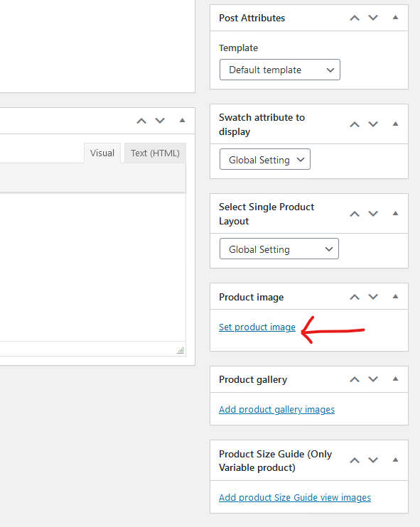Switch to the Visual editor tab

(x=102, y=153)
